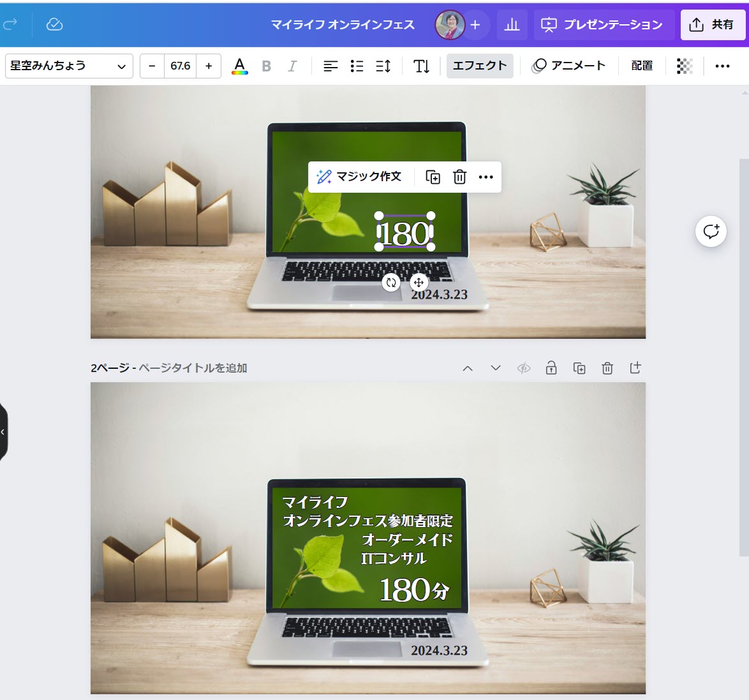Expand more options in top toolbar
The height and width of the screenshot is (700, 749).
click(722, 66)
